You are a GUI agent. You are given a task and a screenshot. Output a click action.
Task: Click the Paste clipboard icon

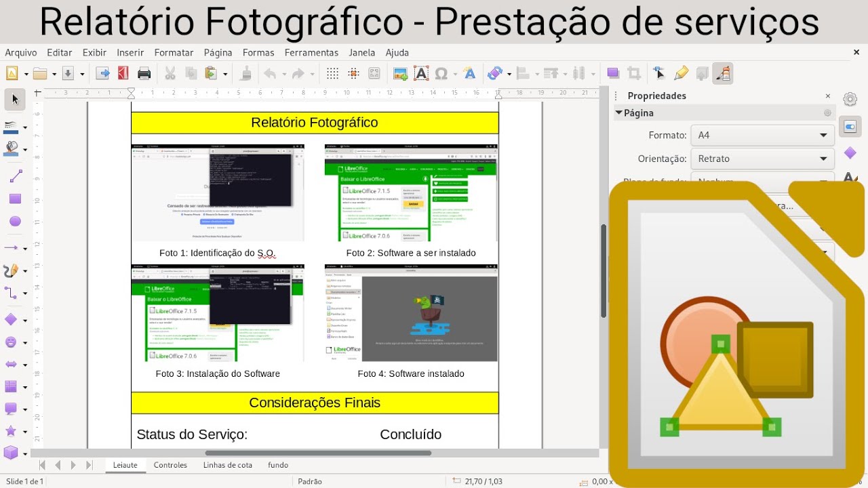[x=211, y=73]
